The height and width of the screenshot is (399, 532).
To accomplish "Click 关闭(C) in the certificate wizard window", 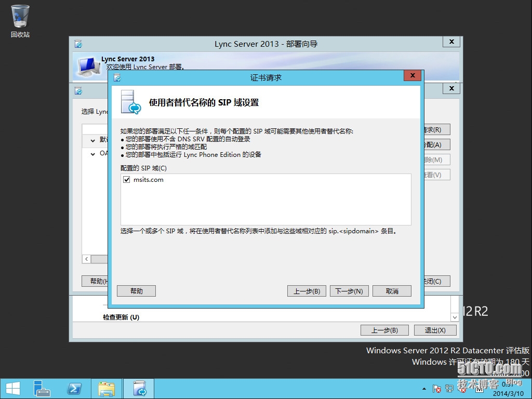I will coord(437,281).
